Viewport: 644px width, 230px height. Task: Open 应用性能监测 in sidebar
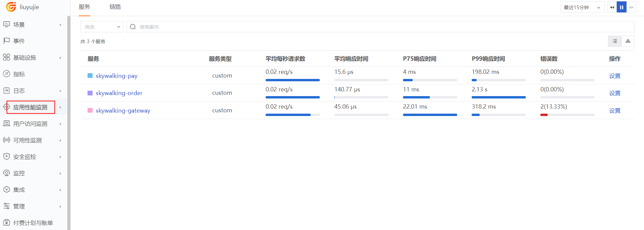pos(30,107)
